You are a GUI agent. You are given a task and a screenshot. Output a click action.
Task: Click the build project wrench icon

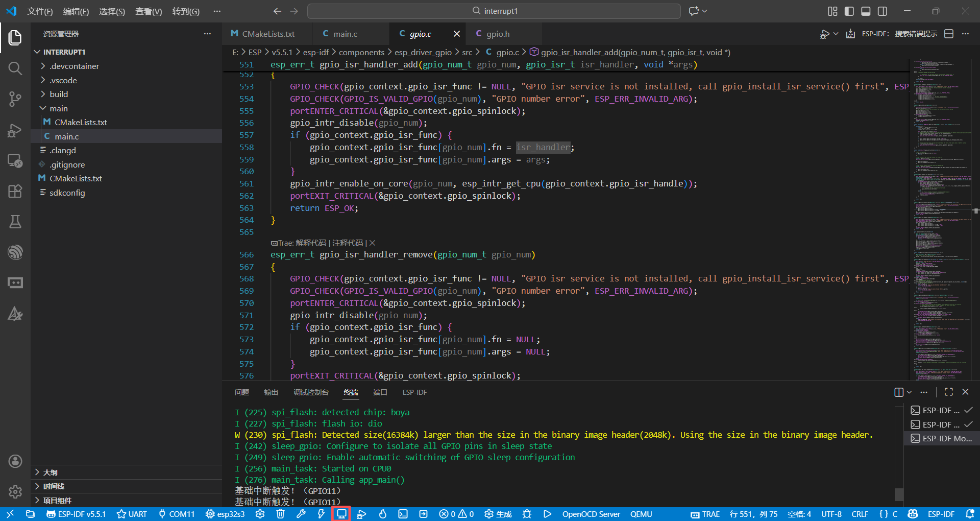point(301,514)
